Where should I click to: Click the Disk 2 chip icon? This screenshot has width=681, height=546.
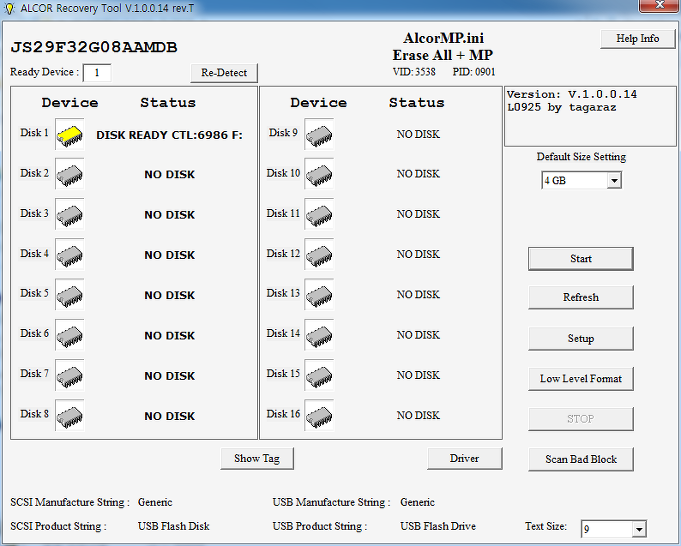(70, 174)
